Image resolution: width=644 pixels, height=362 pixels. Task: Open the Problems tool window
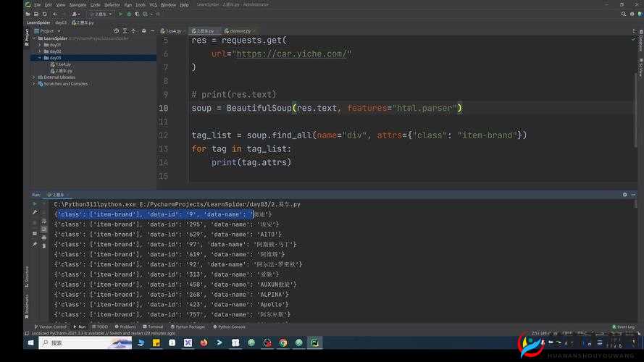click(125, 327)
